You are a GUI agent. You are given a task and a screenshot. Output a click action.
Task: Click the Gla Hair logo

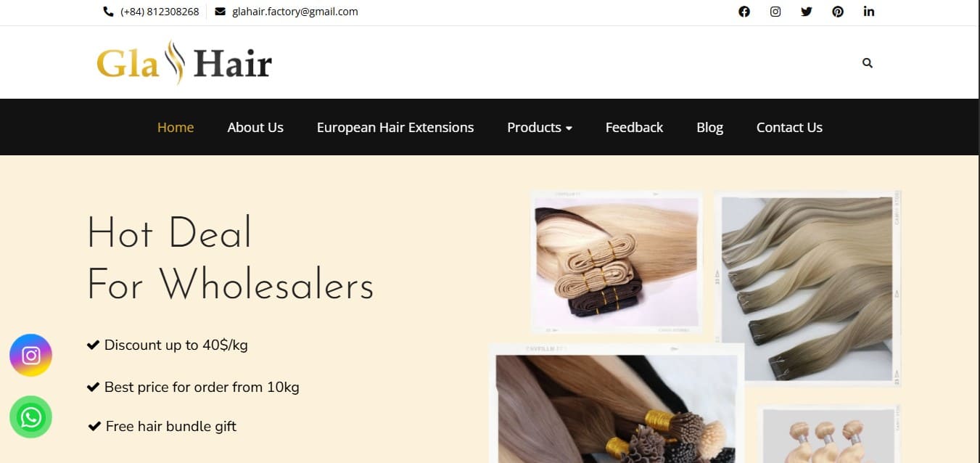click(184, 63)
